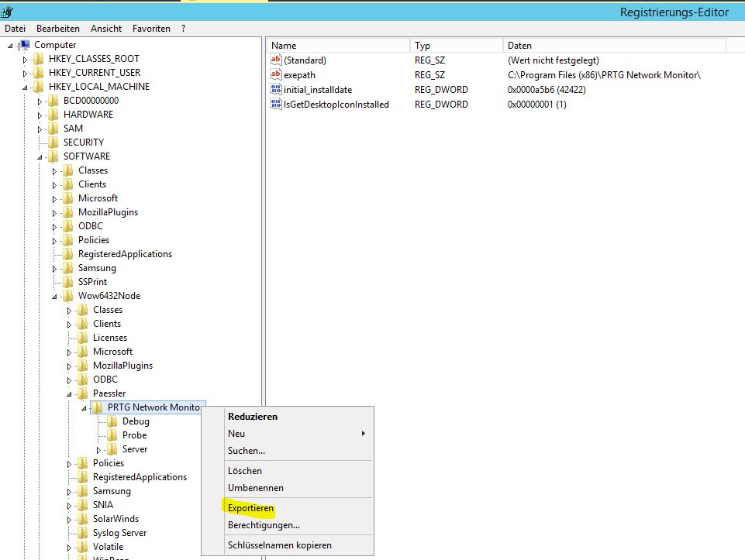Expand the HKEY_CURRENT_USER node
The height and width of the screenshot is (560, 745).
click(x=25, y=74)
